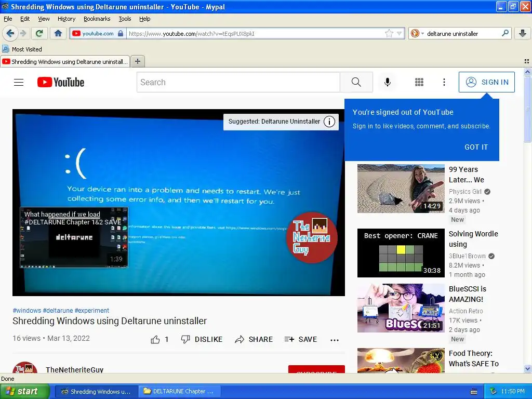Click the Shredding Windows taskbar button

coord(96,391)
